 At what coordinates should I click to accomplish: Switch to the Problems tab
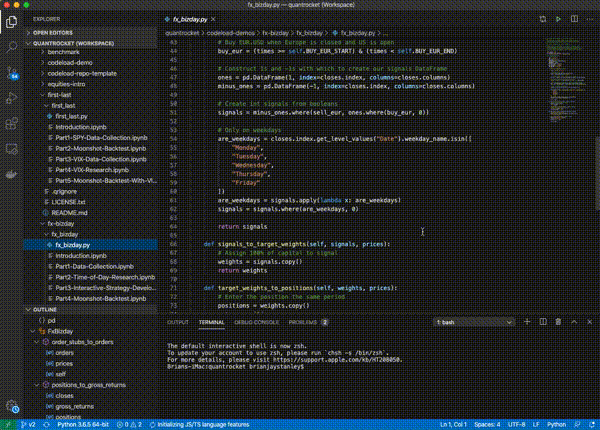pos(302,323)
